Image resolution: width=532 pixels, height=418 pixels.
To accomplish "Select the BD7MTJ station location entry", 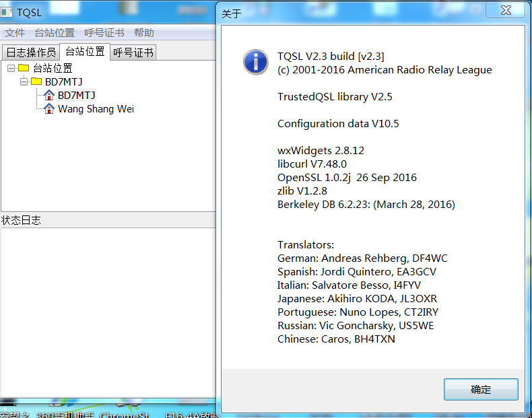I will (x=76, y=96).
